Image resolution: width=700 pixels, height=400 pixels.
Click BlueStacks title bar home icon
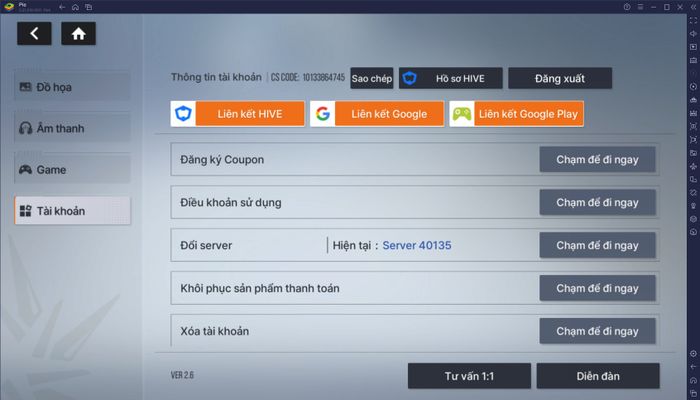75,7
